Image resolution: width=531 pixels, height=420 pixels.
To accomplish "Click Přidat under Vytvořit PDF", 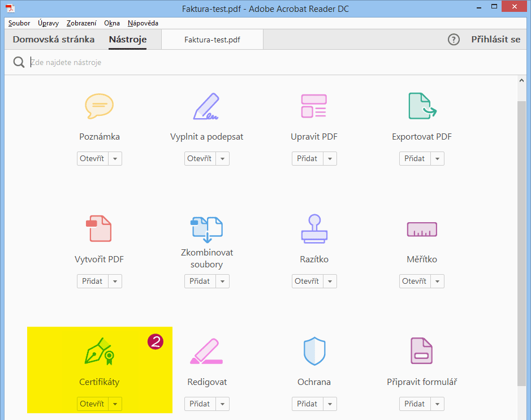I will (92, 282).
